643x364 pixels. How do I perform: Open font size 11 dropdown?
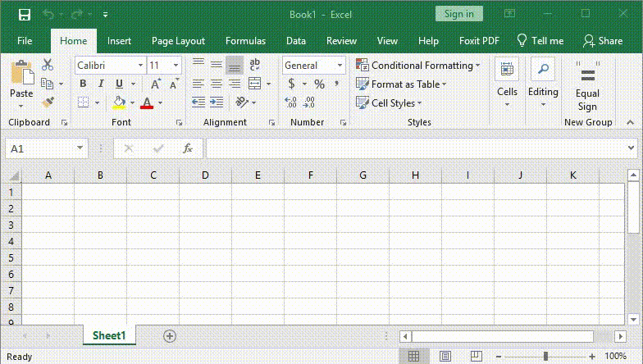pyautogui.click(x=176, y=66)
